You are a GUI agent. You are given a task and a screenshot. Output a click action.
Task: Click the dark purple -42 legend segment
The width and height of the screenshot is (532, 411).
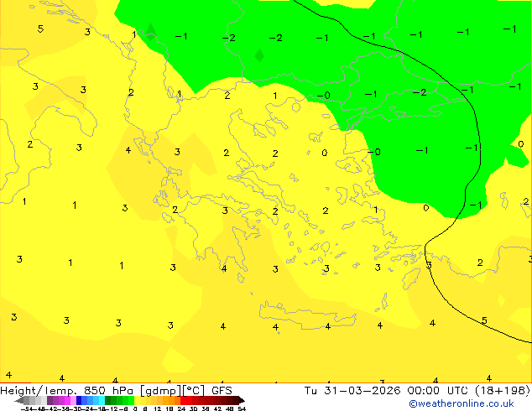coord(50,401)
